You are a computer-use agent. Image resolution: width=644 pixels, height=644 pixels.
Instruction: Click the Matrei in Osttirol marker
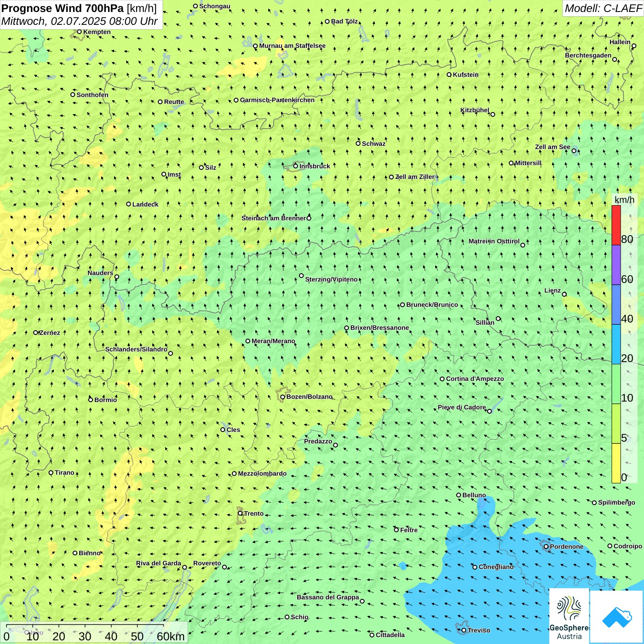click(x=523, y=245)
